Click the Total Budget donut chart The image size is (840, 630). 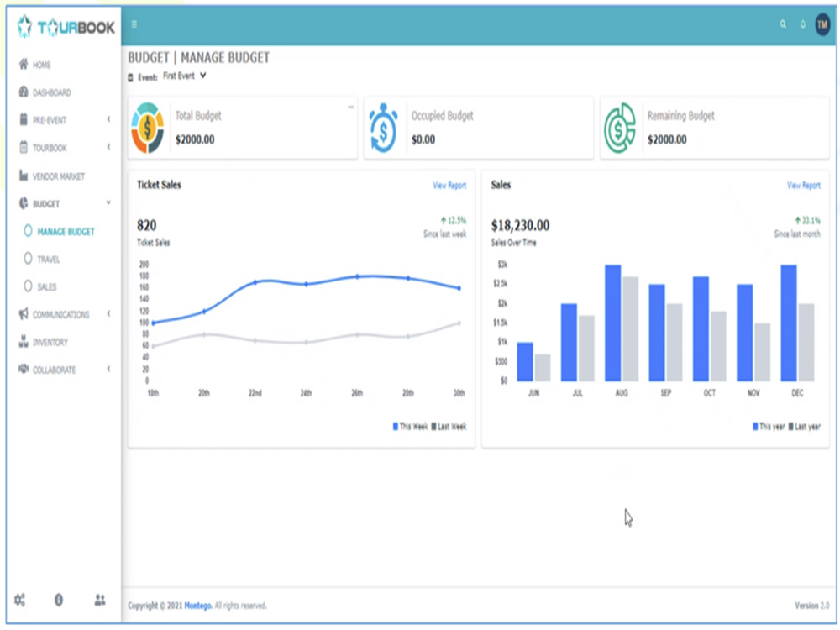click(x=149, y=128)
